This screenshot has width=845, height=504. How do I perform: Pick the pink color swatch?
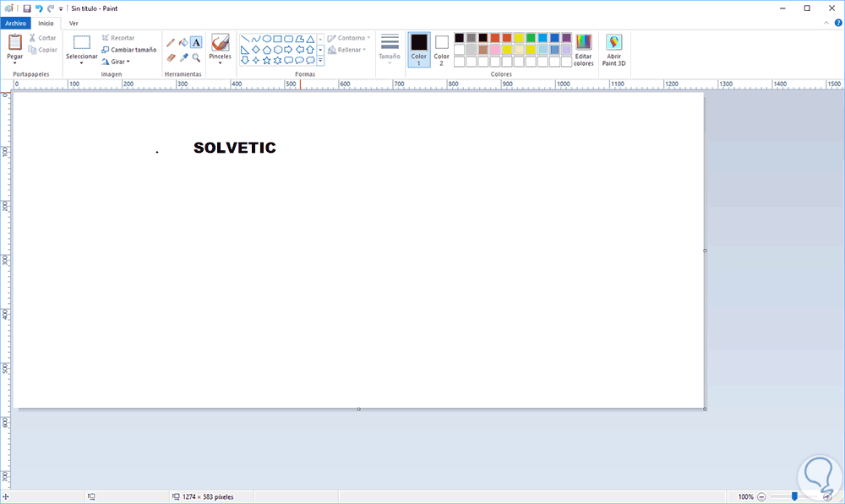coord(494,50)
